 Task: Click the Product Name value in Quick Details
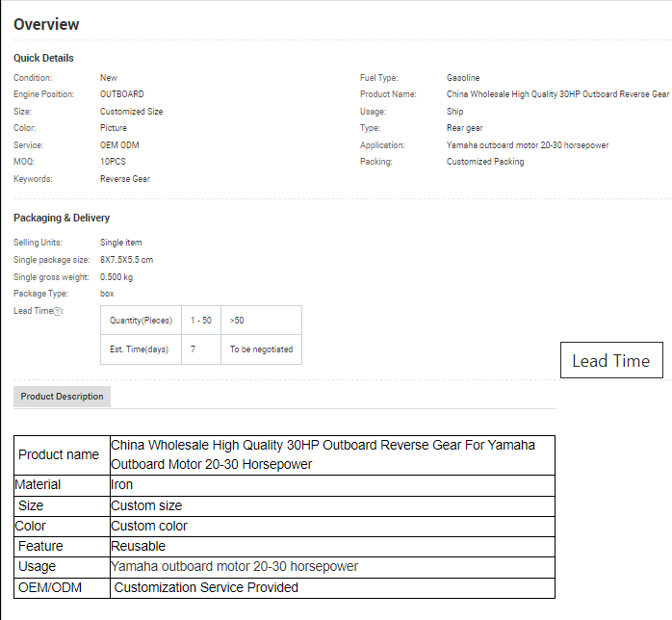click(x=557, y=94)
